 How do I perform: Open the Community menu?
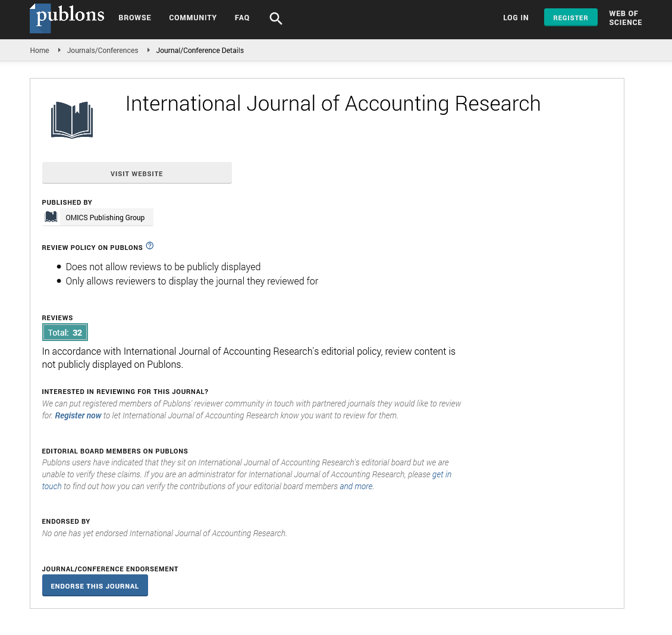(193, 18)
